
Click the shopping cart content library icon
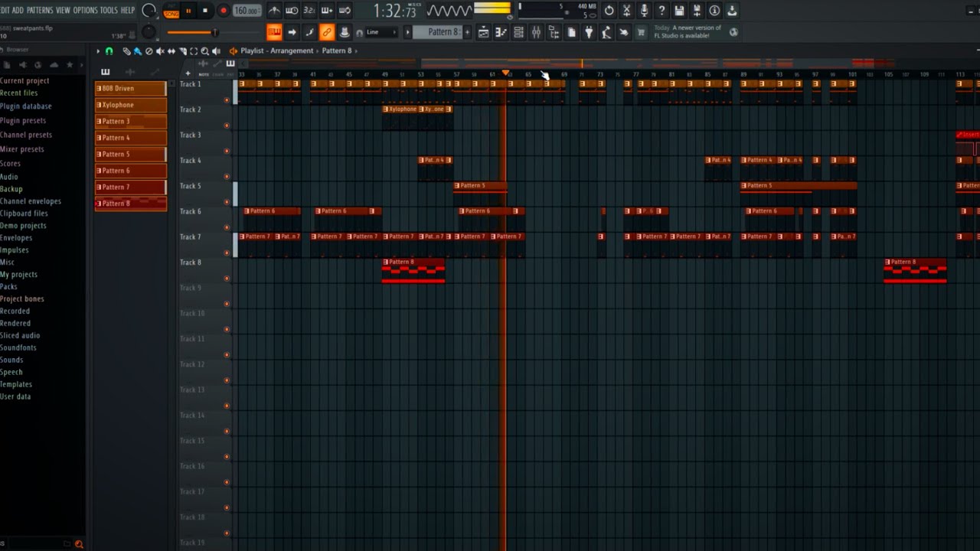[x=642, y=32]
